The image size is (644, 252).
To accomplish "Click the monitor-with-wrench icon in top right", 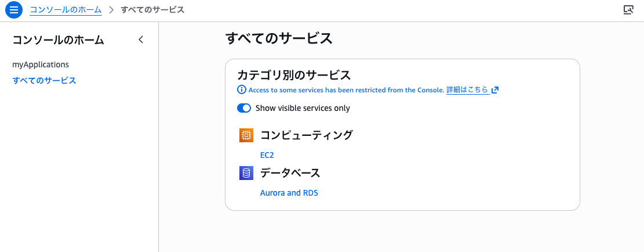I will click(628, 10).
